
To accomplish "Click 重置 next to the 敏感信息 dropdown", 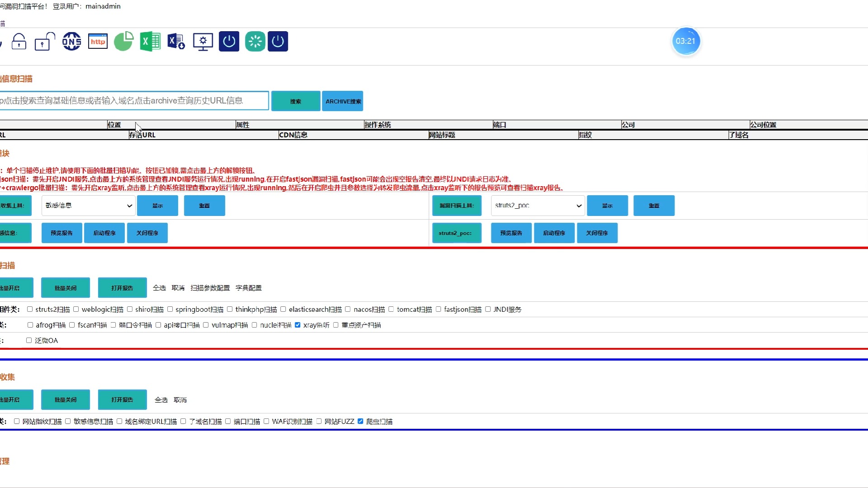I will 204,206.
